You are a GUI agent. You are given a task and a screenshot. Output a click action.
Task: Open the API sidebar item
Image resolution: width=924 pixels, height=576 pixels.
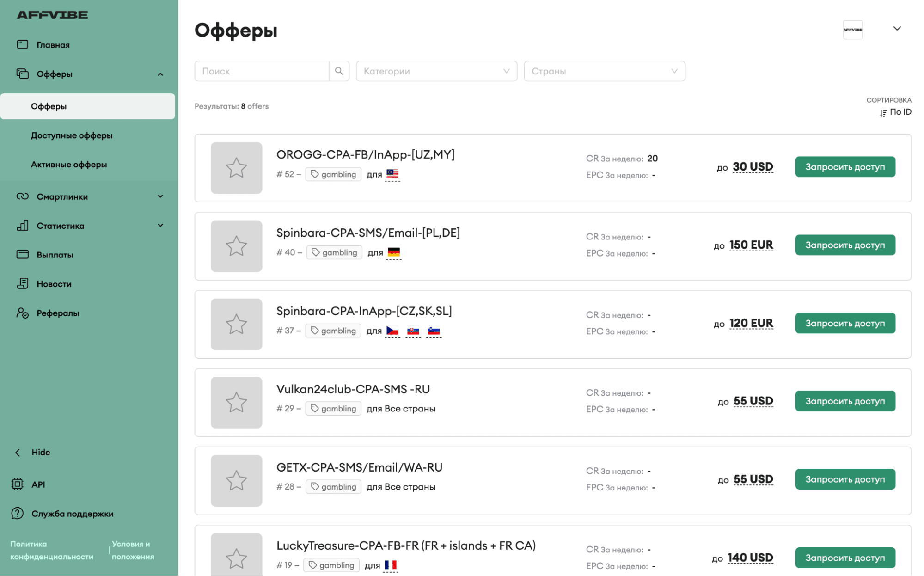coord(38,484)
